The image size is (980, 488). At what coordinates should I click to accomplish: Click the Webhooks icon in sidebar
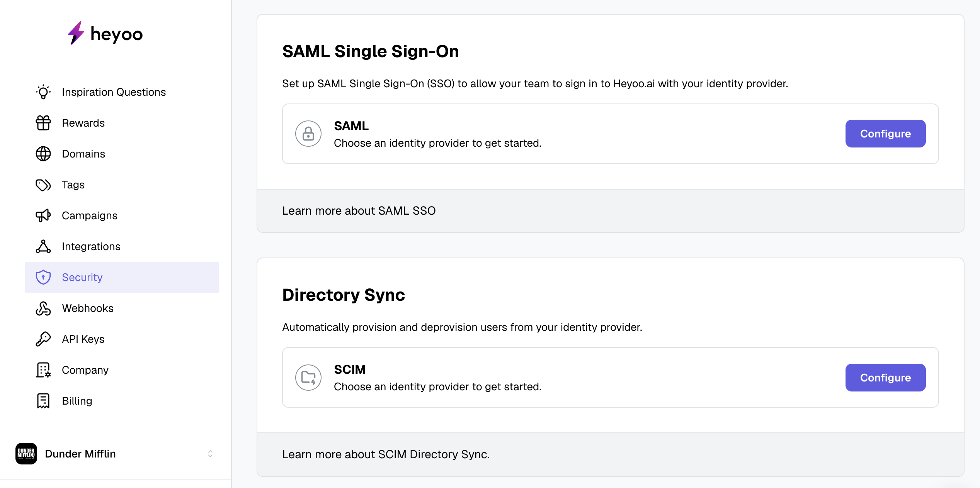pos(43,308)
